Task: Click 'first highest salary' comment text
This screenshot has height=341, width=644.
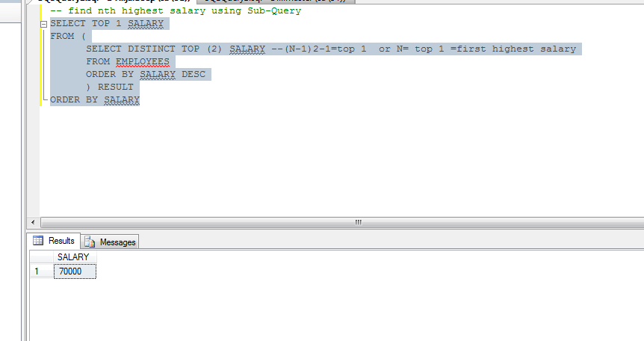Action: tap(516, 49)
